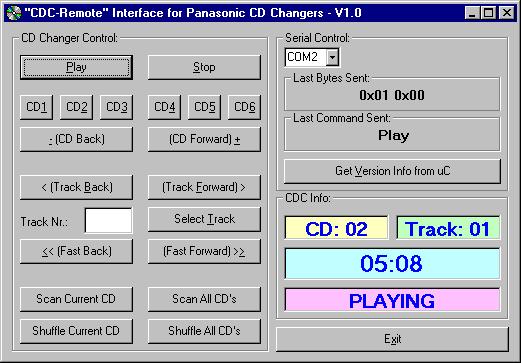Screen dimensions: 521x363
Task: Maximize the CDC-Remote window
Action: pyautogui.click(x=488, y=13)
